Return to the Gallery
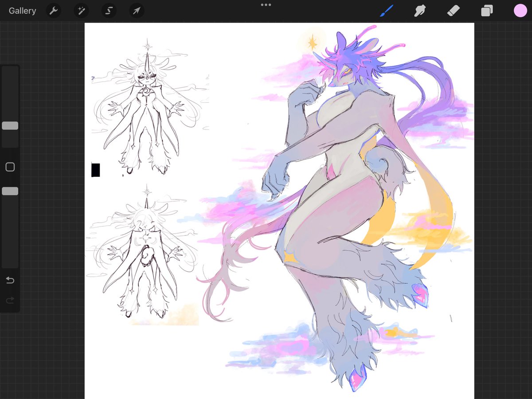532x399 pixels. click(22, 10)
